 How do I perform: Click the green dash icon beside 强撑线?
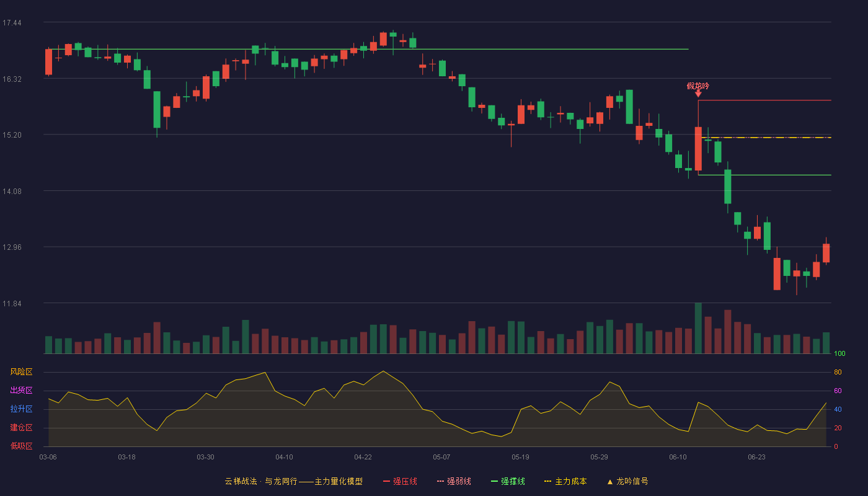point(494,481)
